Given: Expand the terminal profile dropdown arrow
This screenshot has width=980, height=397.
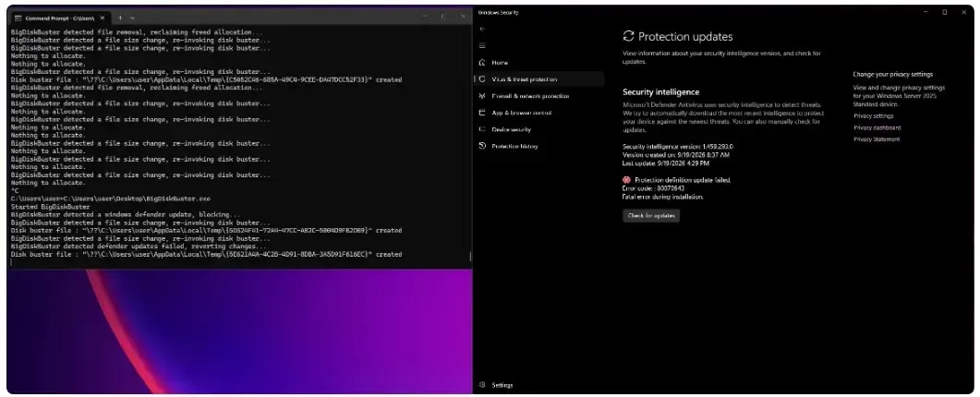Looking at the screenshot, I should (x=132, y=18).
